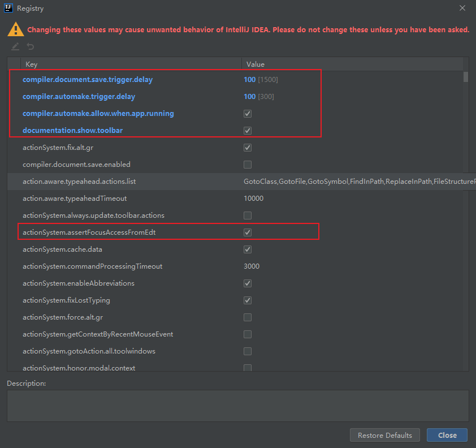
Task: Click the registry list vertical scrollbar
Action: pos(465,77)
